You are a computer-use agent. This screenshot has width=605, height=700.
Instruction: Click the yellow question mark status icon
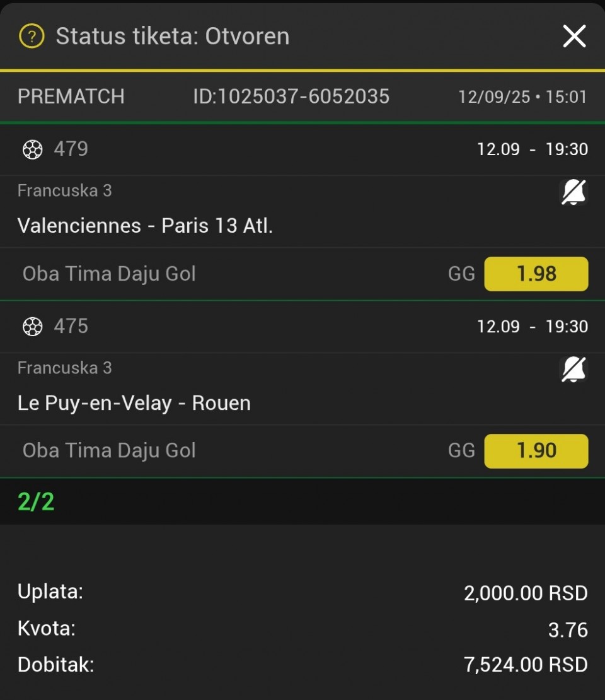[32, 36]
